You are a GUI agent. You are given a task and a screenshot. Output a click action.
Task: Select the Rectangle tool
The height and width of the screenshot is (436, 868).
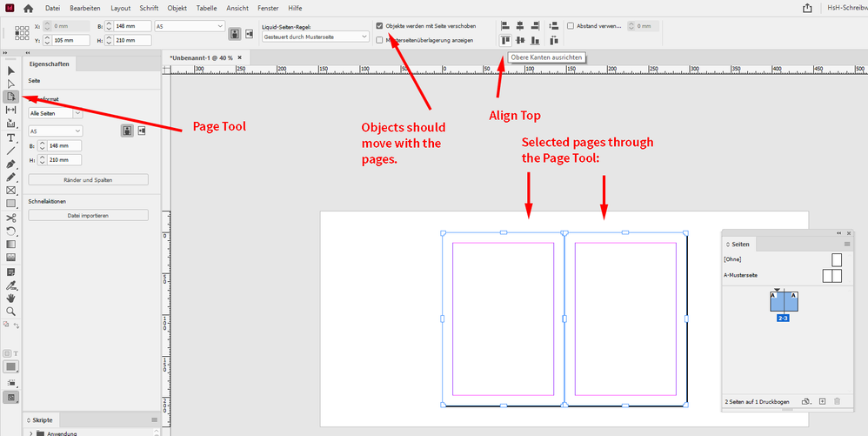[10, 204]
